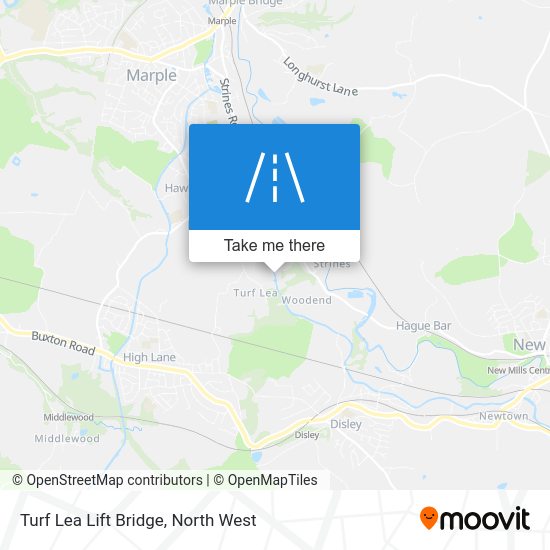Select the Longhurst Lane road label

(320, 77)
